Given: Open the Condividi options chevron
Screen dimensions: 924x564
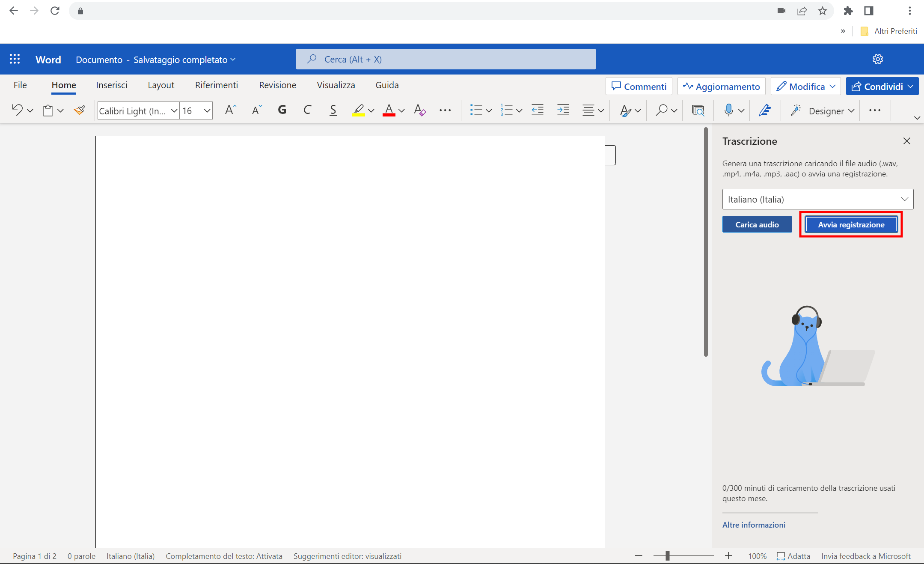Looking at the screenshot, I should coord(911,86).
